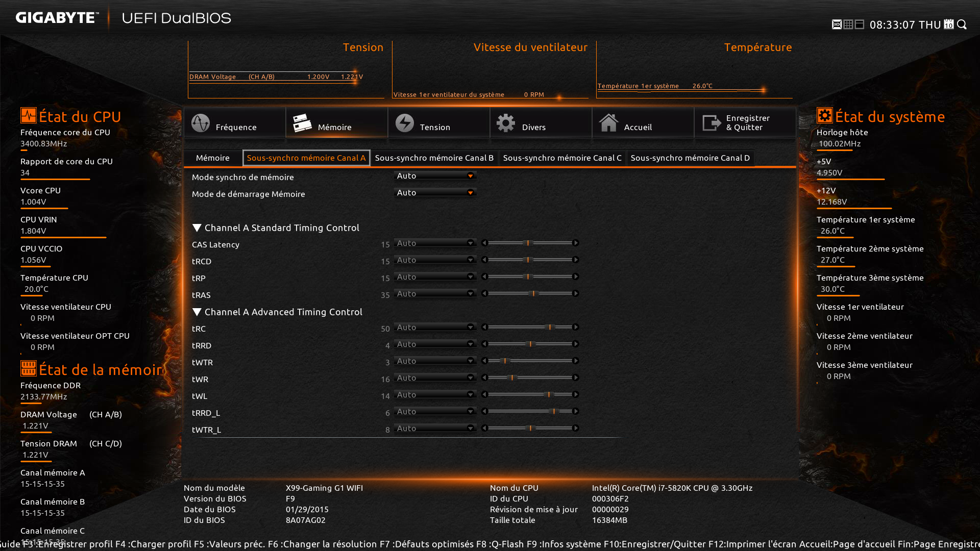Click F9 :Infos système shortcut
The image size is (980, 551).
pos(564,544)
